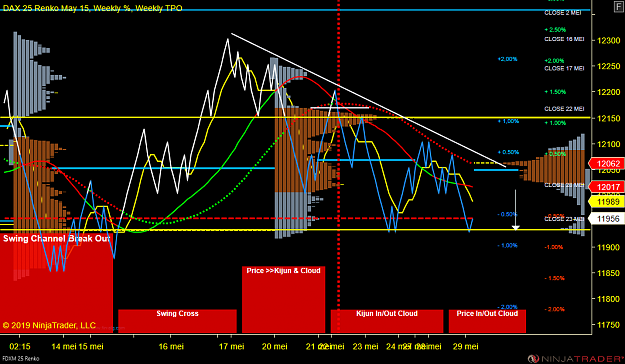
Task: Click the F icon in the chart corner
Action: click(x=620, y=7)
